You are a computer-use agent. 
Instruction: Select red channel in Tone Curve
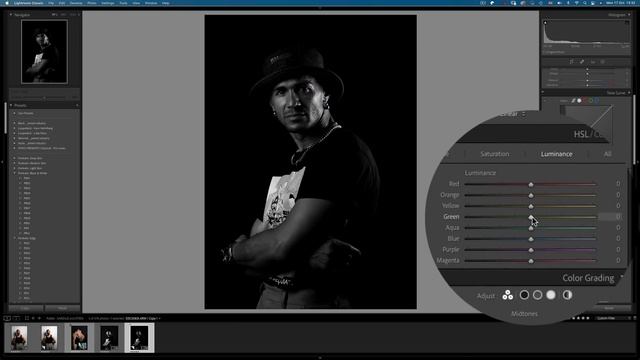point(585,100)
